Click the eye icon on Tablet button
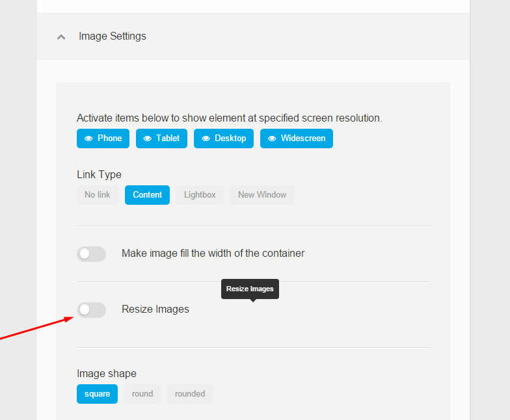The image size is (510, 420). [147, 138]
